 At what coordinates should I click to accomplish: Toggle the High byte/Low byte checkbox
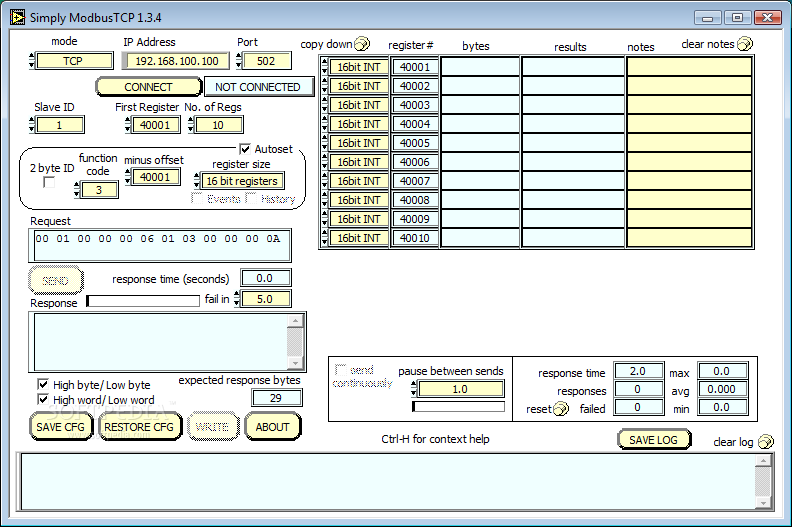43,385
